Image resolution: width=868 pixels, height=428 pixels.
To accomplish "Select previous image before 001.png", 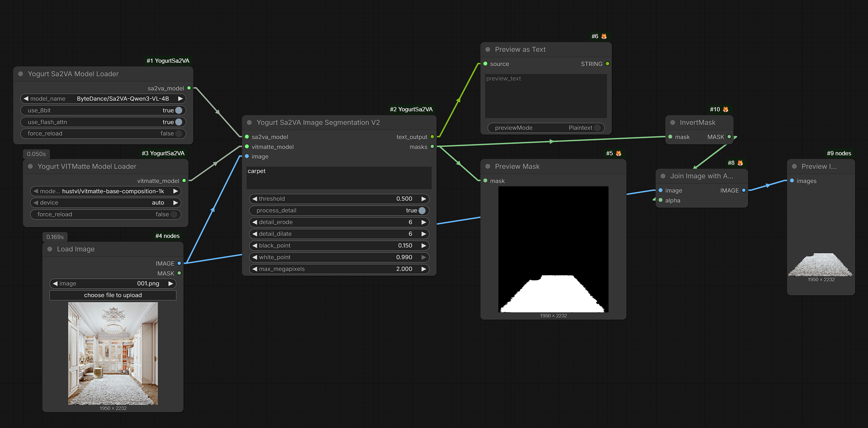I will 55,283.
